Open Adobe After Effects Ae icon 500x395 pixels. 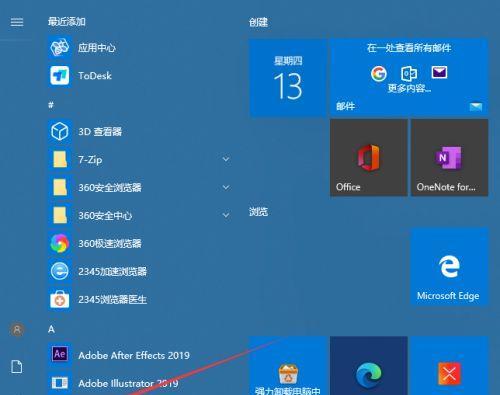tap(60, 354)
